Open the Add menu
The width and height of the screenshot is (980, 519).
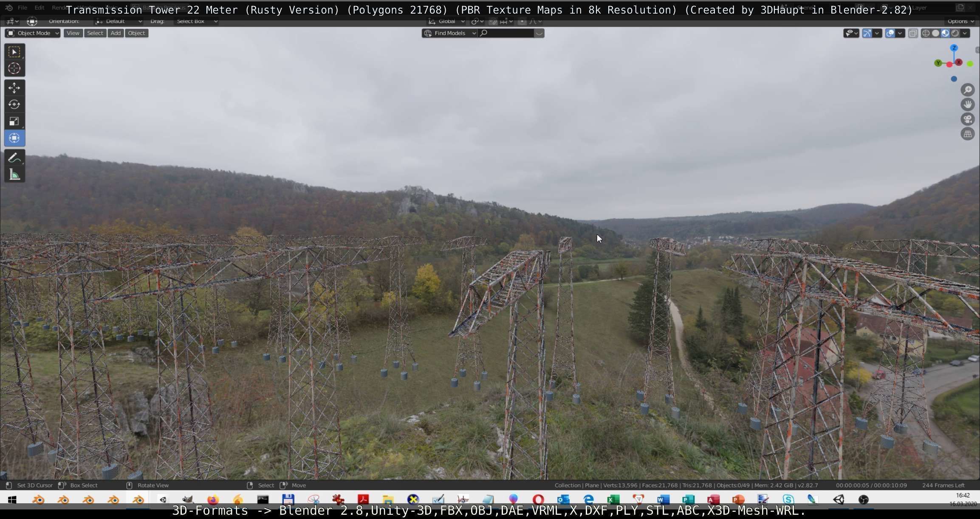tap(116, 33)
